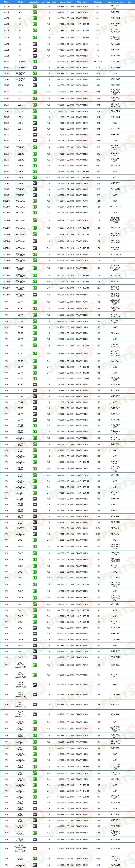Image resolution: width=135 pixels, height=868 pixels.
Task: Select diesel ON icon in Polo Variant 1.9 row
Action: (35, 865)
